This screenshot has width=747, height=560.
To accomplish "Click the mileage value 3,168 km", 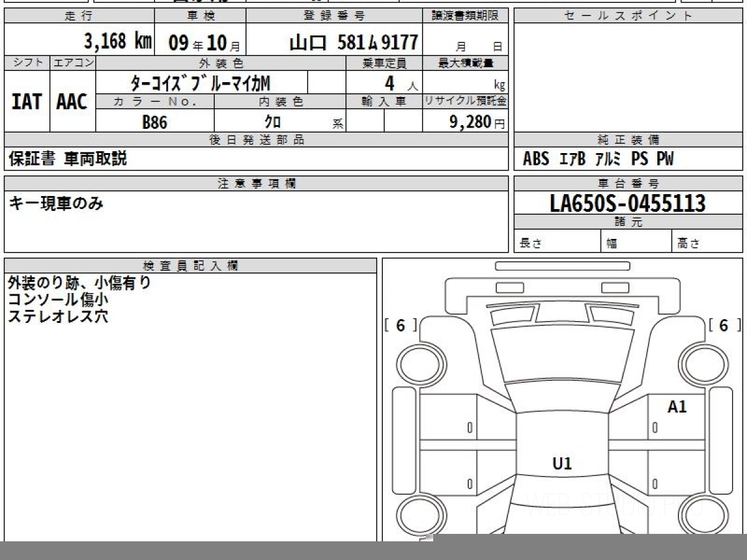I will click(x=118, y=42).
